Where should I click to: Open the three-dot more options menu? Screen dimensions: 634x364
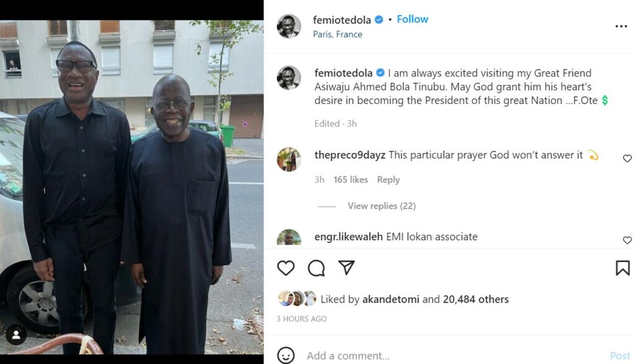click(621, 27)
